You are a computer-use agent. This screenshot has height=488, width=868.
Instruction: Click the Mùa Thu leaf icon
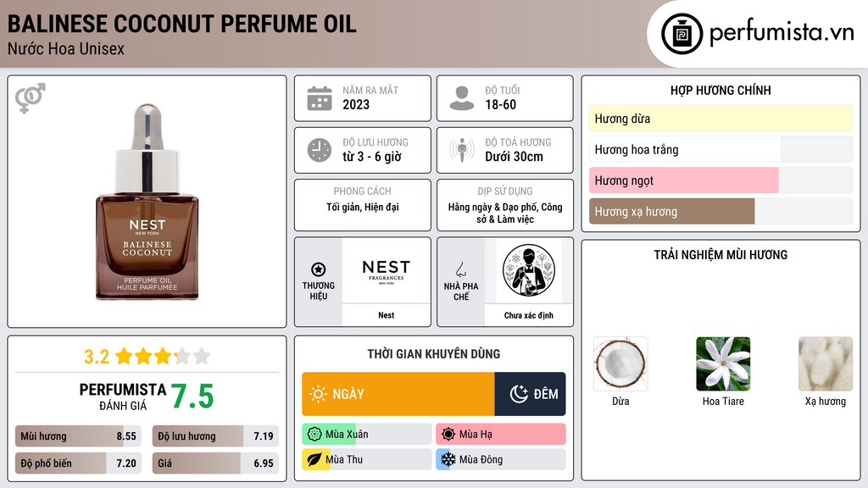314,459
